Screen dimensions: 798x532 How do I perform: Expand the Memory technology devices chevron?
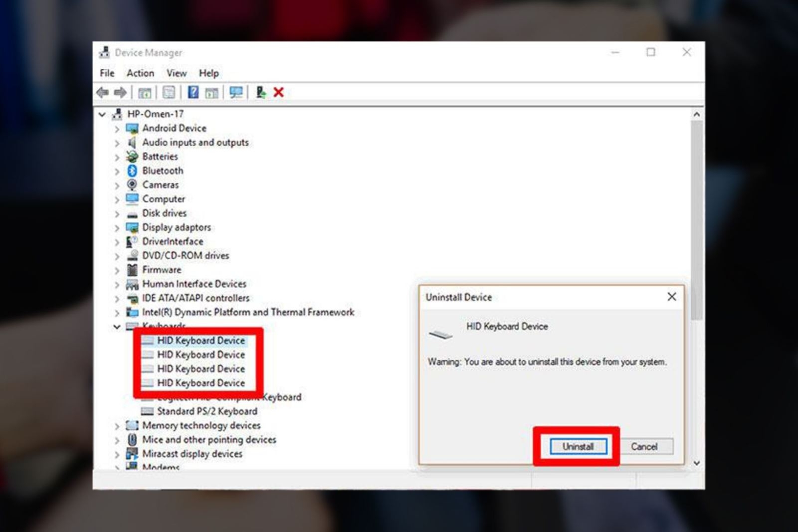(117, 426)
